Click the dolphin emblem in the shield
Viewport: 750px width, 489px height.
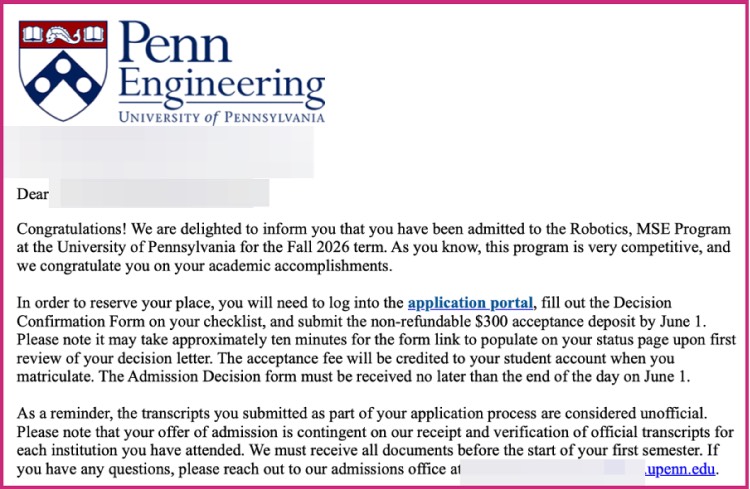(63, 34)
